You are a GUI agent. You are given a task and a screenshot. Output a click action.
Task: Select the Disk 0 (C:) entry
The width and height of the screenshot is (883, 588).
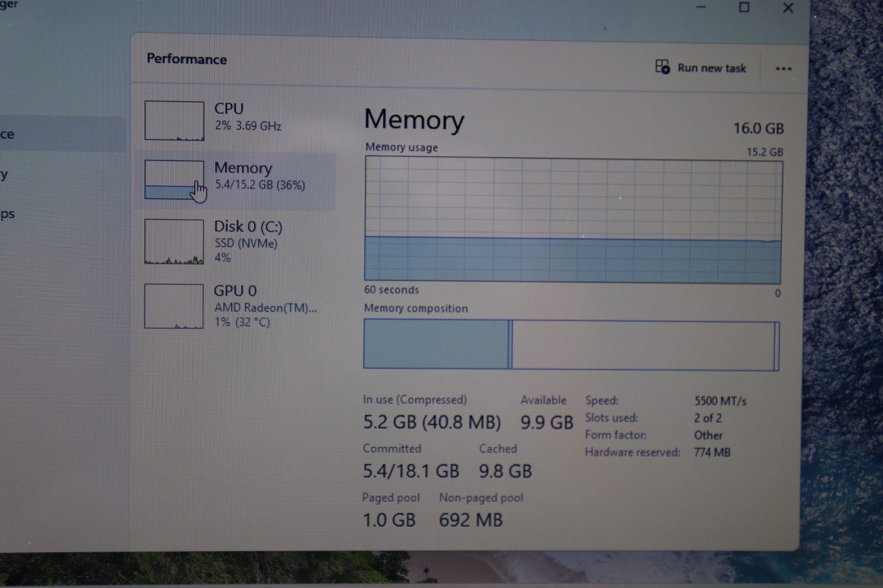tap(236, 242)
